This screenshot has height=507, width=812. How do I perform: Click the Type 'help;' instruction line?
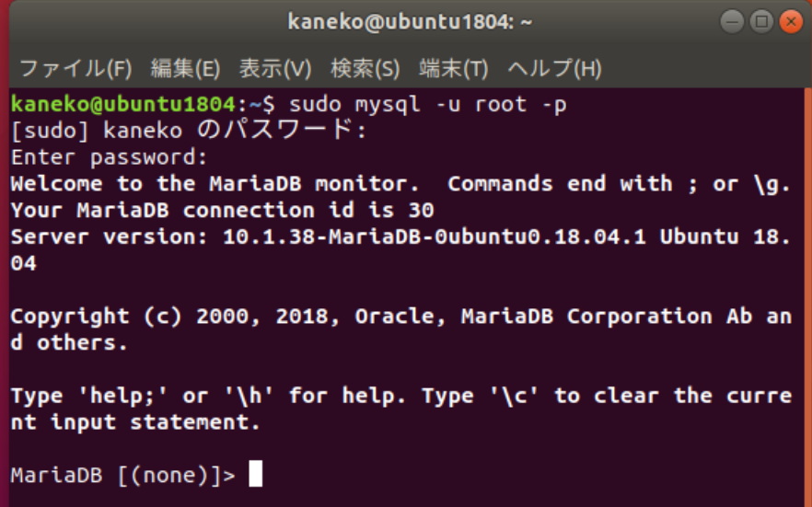point(400,409)
